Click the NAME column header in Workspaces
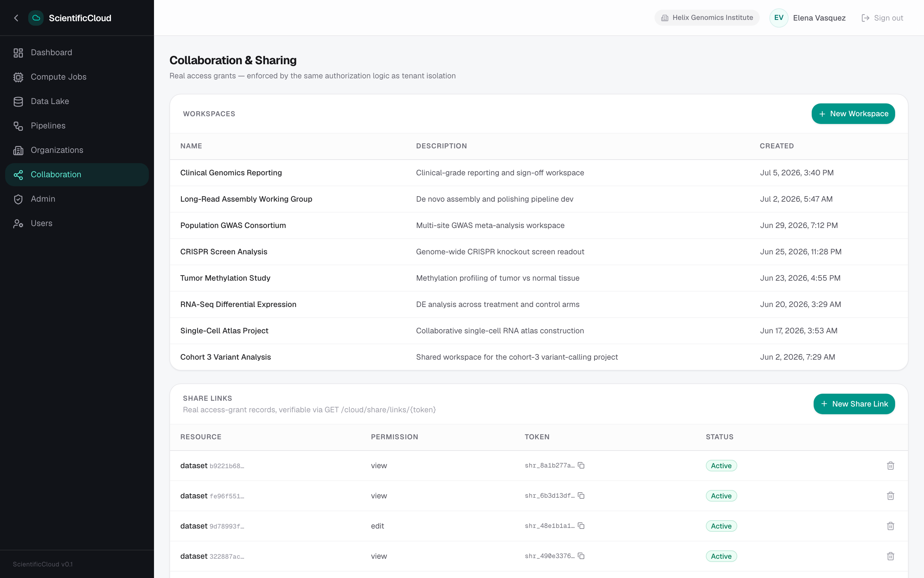The width and height of the screenshot is (924, 578). click(191, 146)
